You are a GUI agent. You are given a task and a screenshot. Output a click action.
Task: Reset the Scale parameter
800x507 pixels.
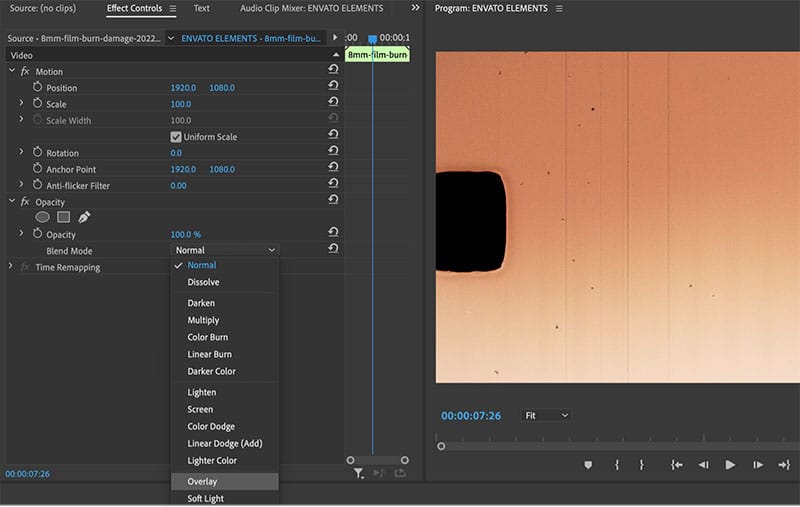[333, 102]
